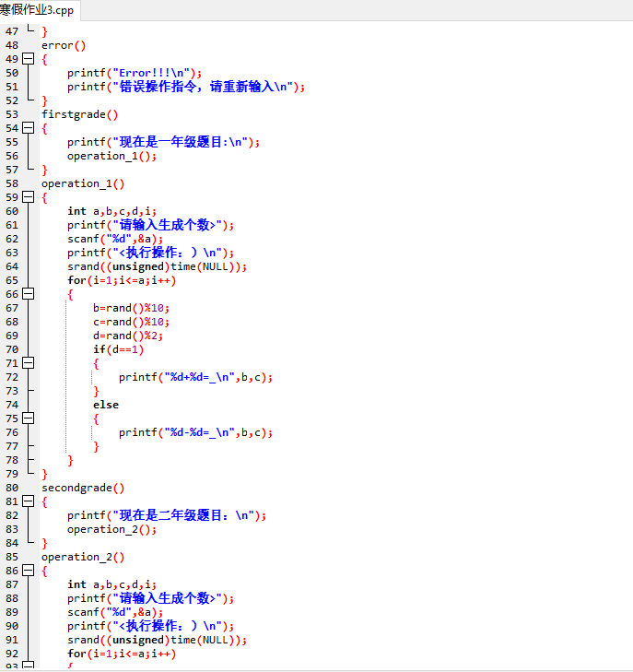Click the printf 错误操作指令 line
633x672 pixels.
tap(186, 87)
